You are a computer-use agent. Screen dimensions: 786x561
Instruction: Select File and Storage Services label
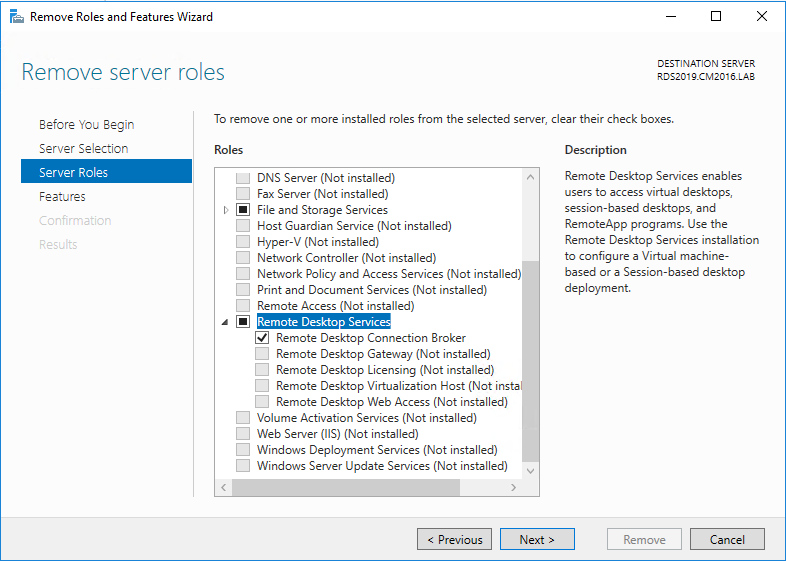pos(322,210)
